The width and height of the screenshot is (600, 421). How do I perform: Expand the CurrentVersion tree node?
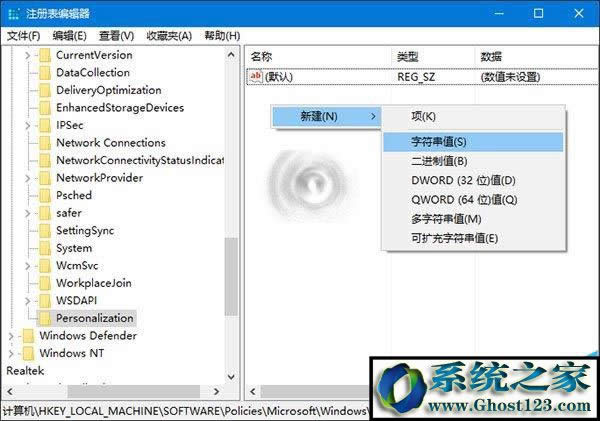pyautogui.click(x=28, y=55)
